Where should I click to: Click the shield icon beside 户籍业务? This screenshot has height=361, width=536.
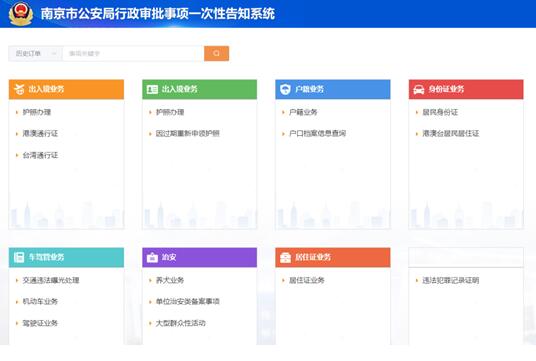pos(285,89)
